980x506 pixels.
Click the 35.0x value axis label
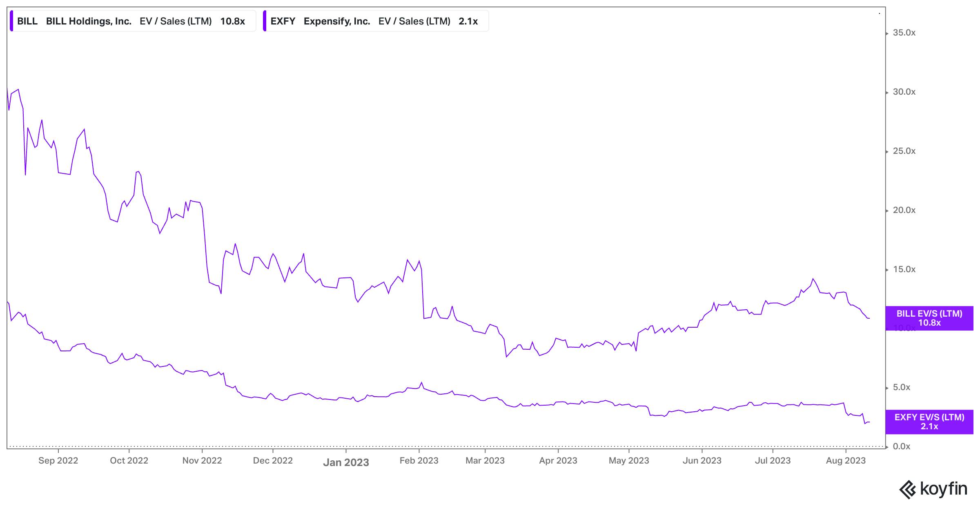point(904,33)
